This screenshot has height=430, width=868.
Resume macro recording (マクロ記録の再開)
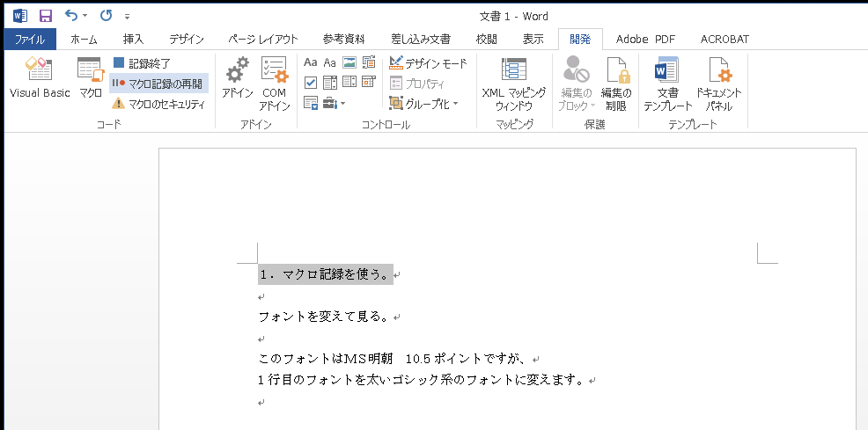tap(158, 84)
